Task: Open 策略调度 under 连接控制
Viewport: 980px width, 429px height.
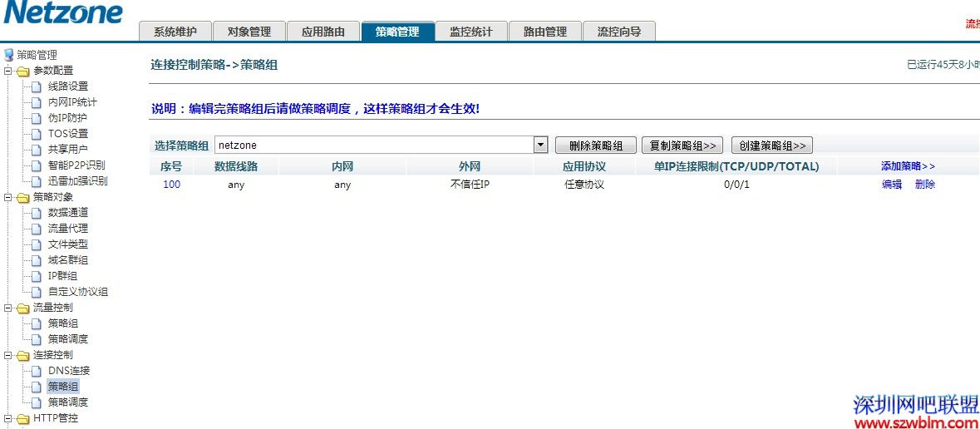Action: click(68, 402)
